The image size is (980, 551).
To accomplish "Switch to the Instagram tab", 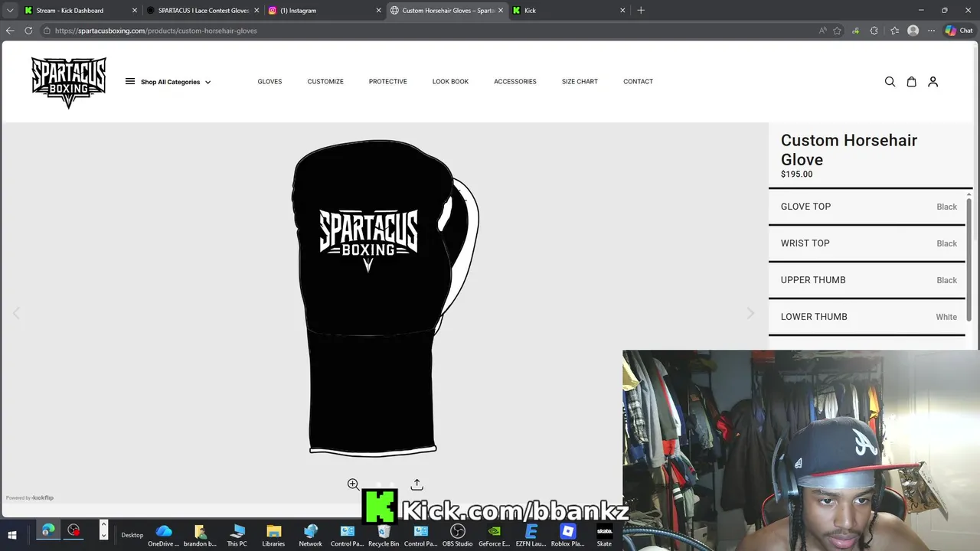I will pos(325,11).
